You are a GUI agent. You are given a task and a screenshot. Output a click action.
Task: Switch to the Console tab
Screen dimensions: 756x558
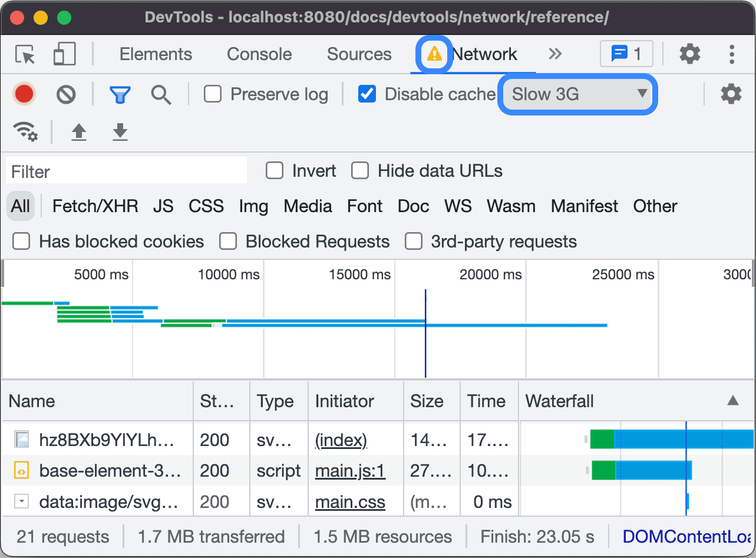259,54
